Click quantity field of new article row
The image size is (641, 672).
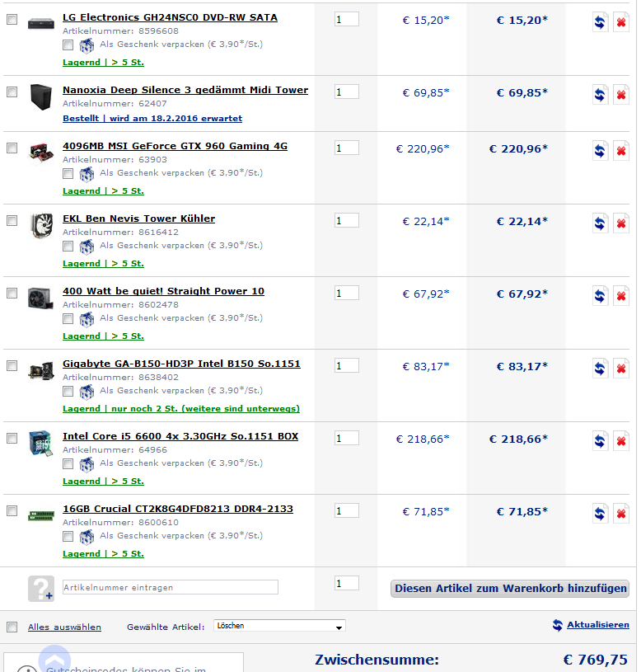tap(346, 583)
